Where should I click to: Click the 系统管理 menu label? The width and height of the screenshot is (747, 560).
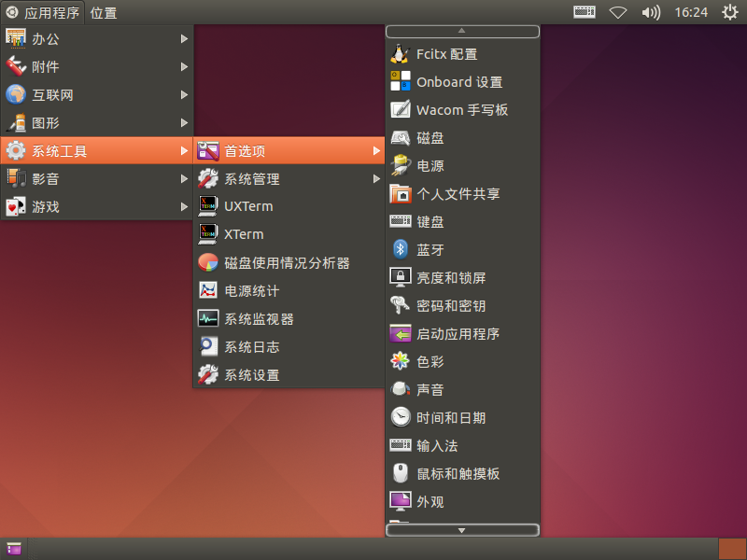[x=252, y=179]
